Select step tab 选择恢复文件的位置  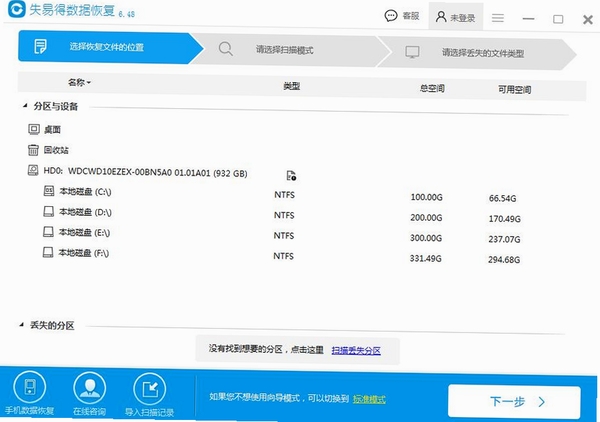110,47
